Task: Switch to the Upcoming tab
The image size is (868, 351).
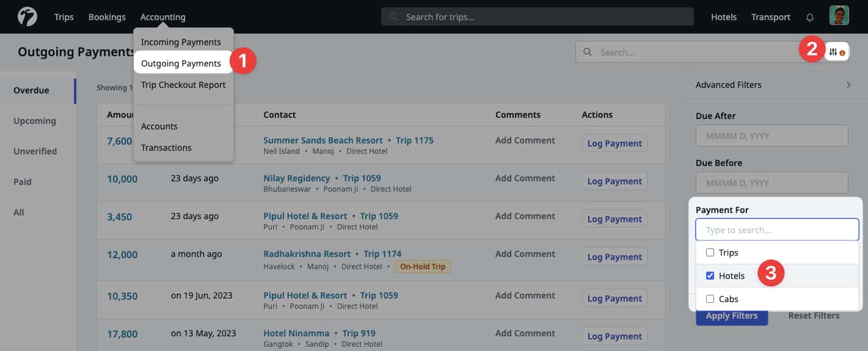Action: (x=35, y=121)
